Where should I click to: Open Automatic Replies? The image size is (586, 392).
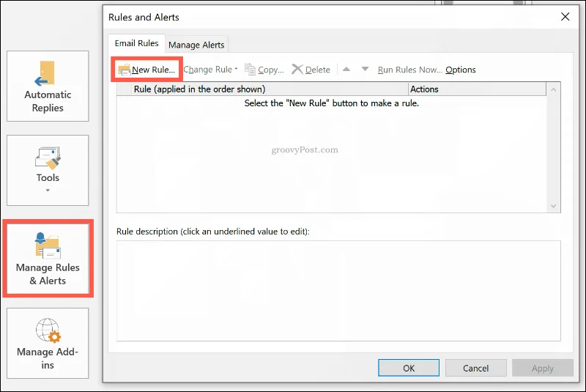[48, 86]
